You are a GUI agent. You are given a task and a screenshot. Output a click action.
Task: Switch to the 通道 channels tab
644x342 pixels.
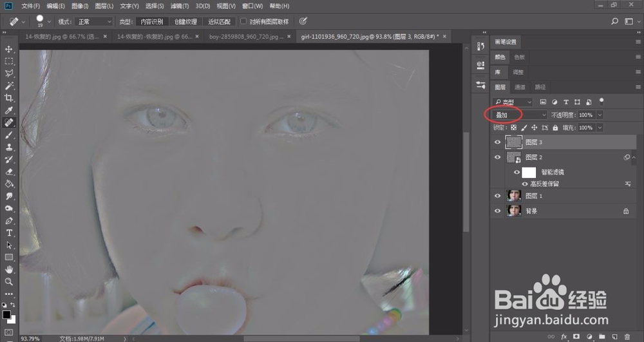pyautogui.click(x=520, y=87)
